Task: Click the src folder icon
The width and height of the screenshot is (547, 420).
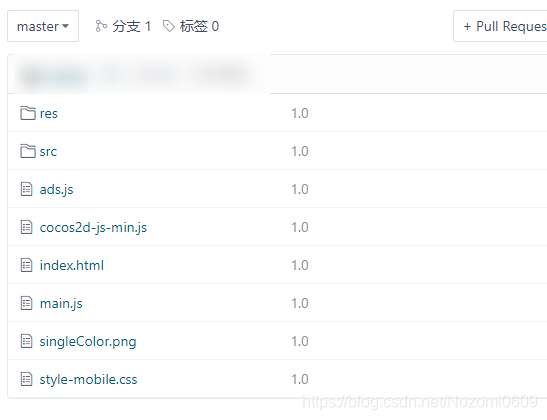Action: pyautogui.click(x=28, y=151)
